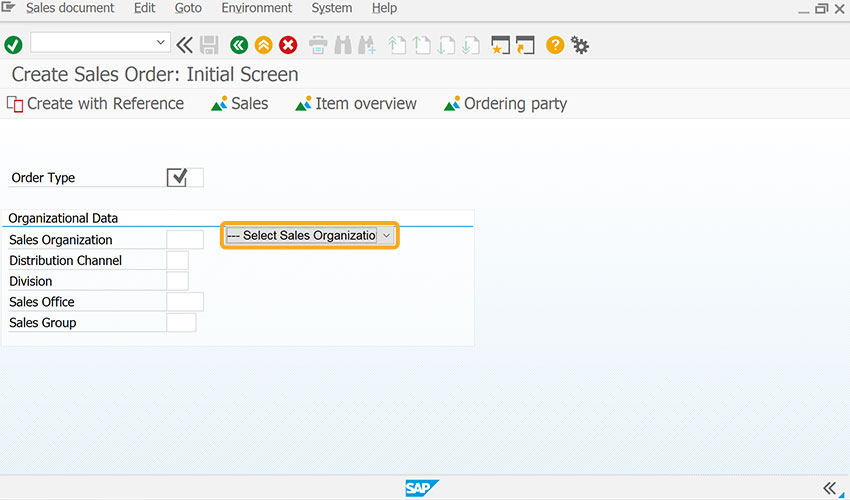This screenshot has height=500, width=850.
Task: Click the Distribution Channel input field
Action: pos(177,260)
